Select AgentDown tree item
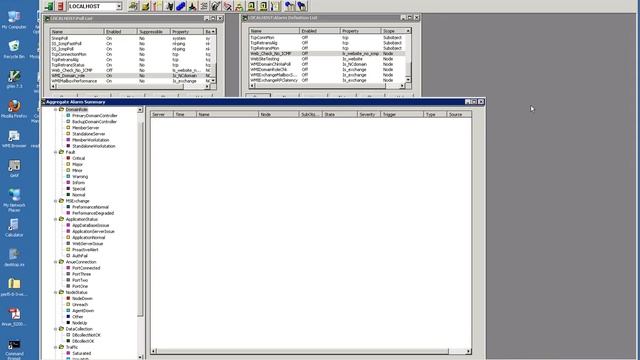Viewport: 640px width, 360px height. pyautogui.click(x=83, y=311)
